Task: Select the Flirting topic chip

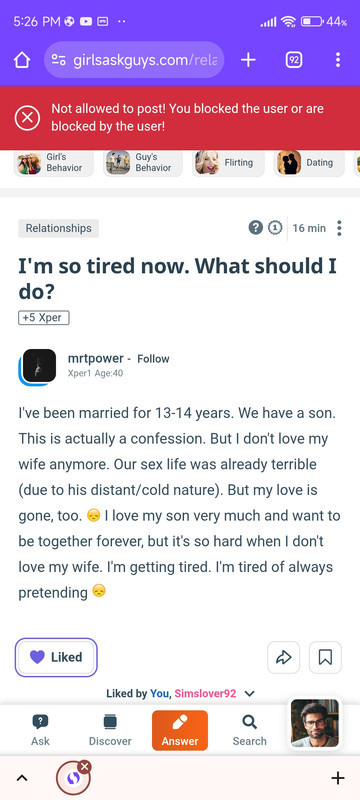Action: click(x=228, y=163)
